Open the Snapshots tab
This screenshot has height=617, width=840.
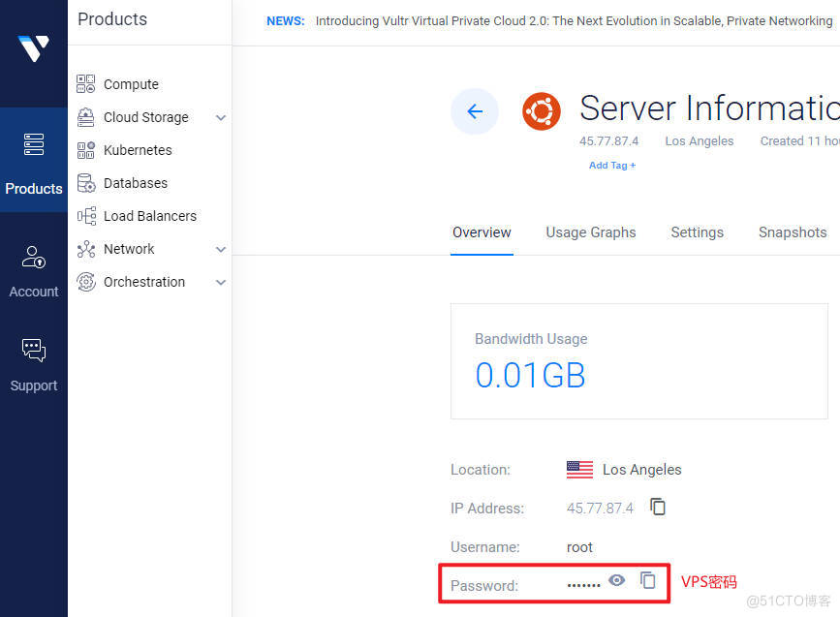pos(792,232)
